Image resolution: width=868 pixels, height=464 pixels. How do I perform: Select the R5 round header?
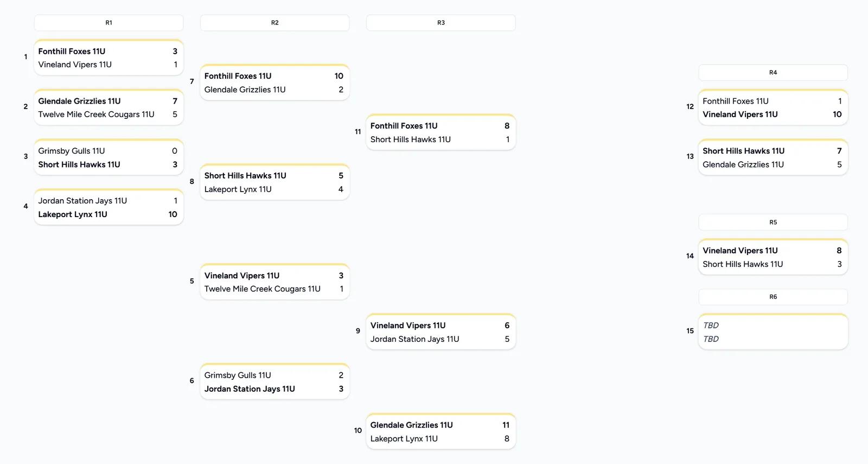click(x=773, y=223)
